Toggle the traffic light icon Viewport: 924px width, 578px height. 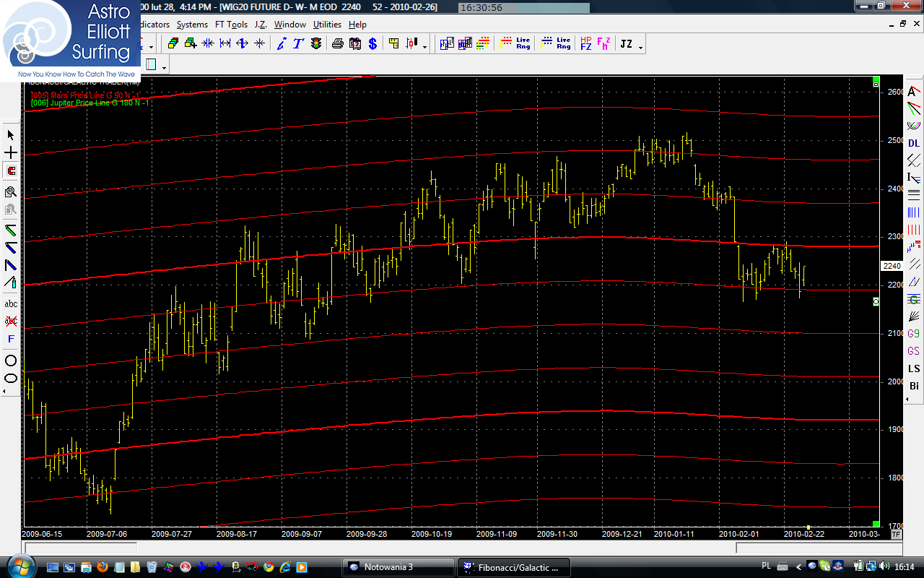(x=316, y=44)
